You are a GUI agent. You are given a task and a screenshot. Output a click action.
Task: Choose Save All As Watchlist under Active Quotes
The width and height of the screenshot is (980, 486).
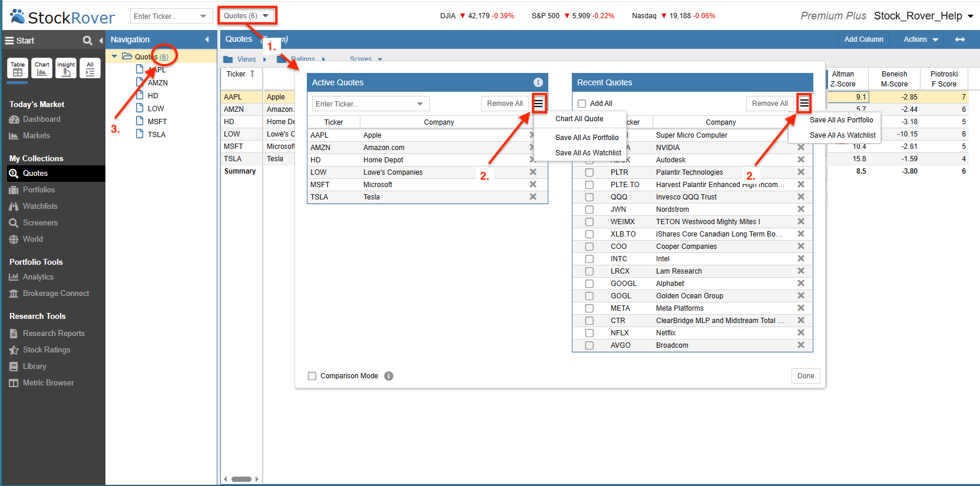coord(588,153)
